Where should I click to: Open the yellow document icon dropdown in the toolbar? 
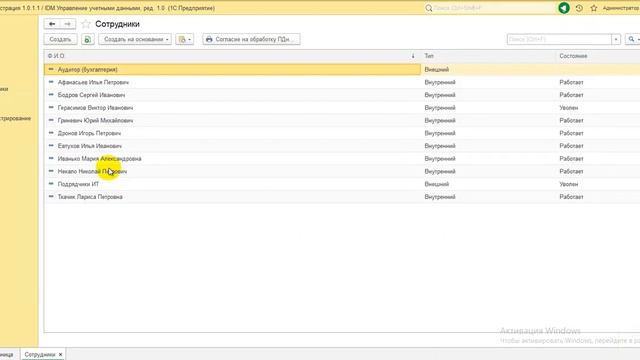click(x=184, y=39)
